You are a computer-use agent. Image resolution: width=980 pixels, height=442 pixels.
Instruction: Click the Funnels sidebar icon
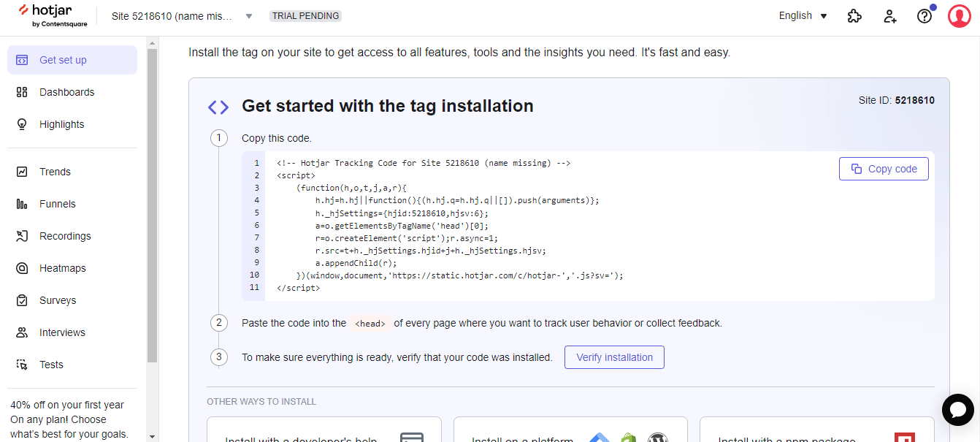pos(23,204)
